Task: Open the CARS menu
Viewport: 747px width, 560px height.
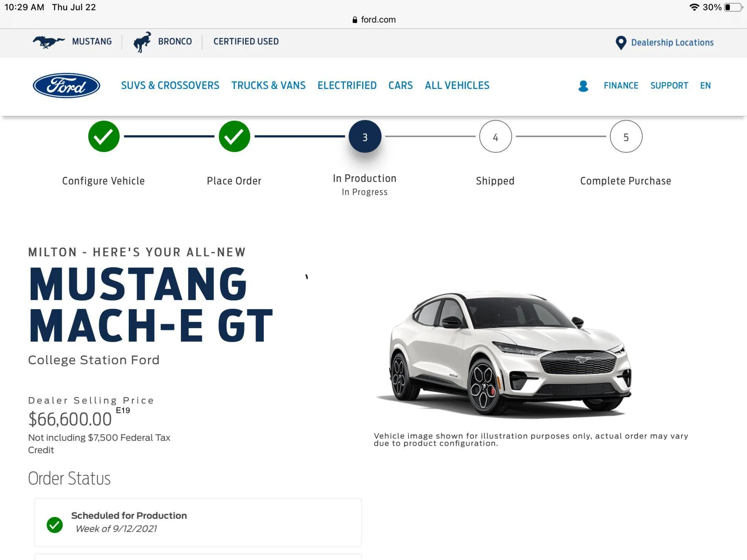Action: pyautogui.click(x=401, y=85)
